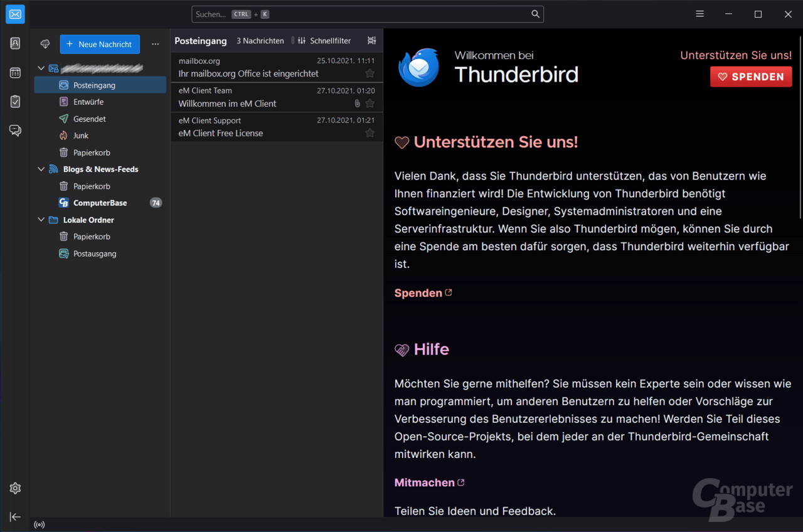The image size is (803, 532).
Task: Toggle the Schnellfilter bar
Action: click(x=324, y=41)
